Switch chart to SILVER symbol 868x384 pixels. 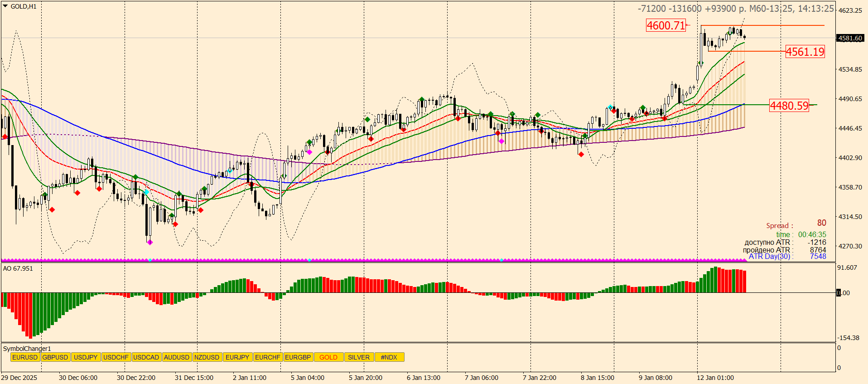[359, 357]
